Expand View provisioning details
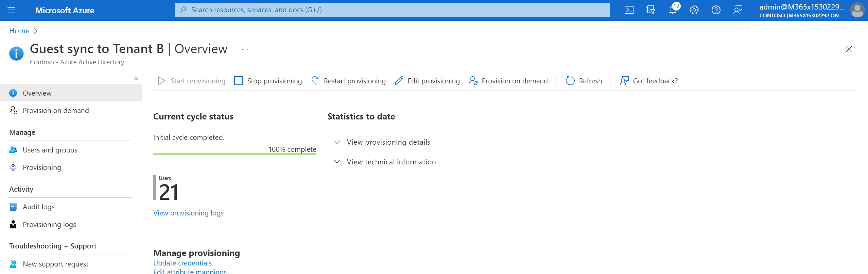Screen dimensions: 868x274 (x=388, y=142)
